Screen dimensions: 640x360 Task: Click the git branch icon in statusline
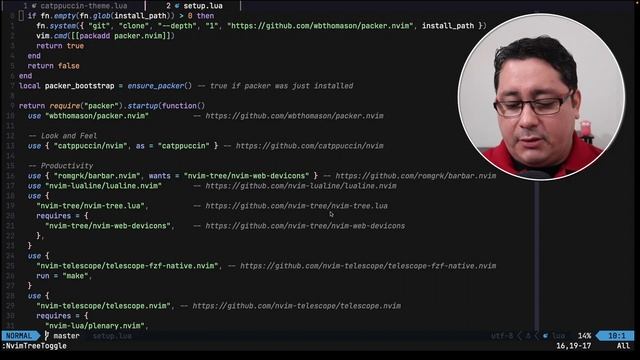click(x=47, y=336)
